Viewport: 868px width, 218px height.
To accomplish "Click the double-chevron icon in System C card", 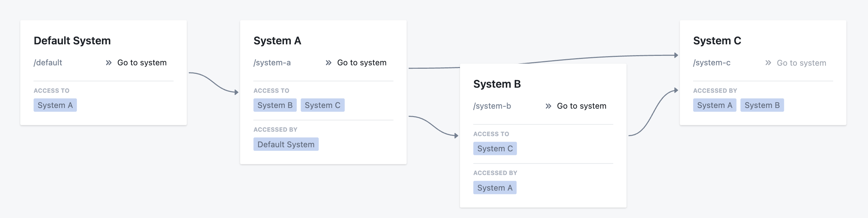I will click(768, 63).
